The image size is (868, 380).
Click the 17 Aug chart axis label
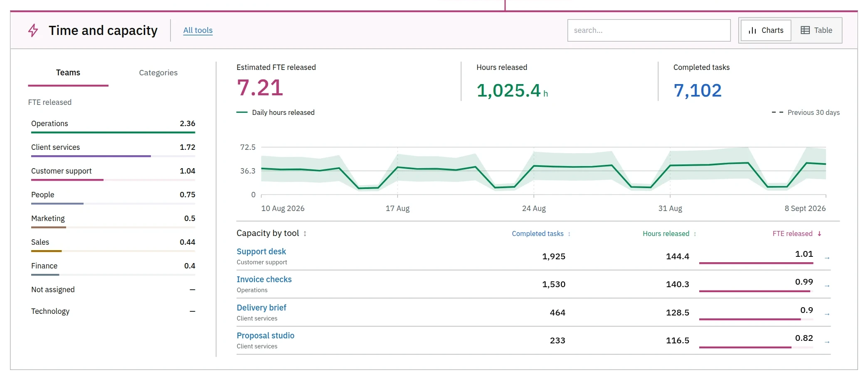[397, 208]
